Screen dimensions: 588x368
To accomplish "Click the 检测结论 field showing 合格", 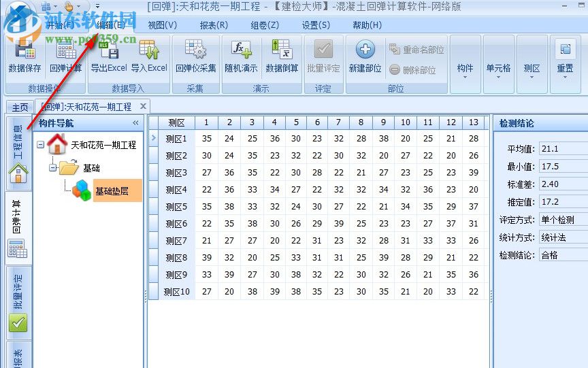I will coord(563,255).
